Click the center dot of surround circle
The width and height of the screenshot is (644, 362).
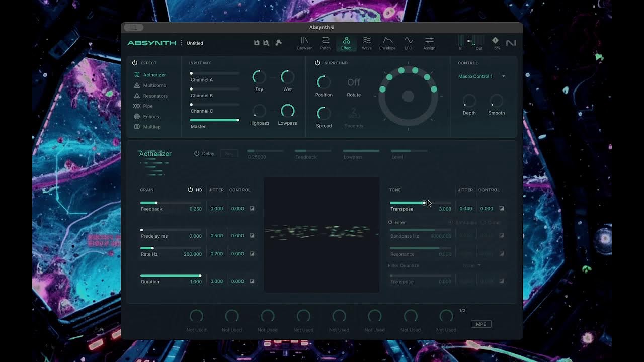tap(408, 96)
